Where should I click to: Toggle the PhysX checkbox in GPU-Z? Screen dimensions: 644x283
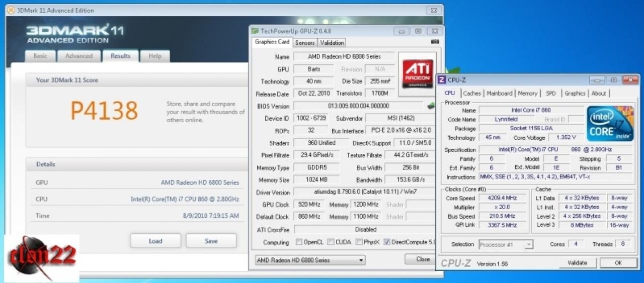359,242
